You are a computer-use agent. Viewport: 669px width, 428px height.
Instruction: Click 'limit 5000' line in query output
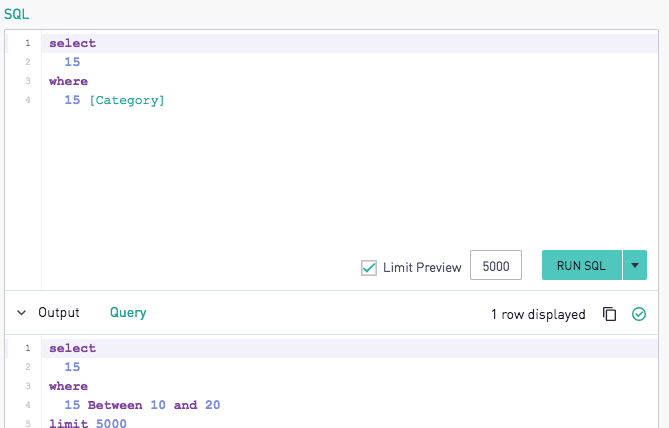[x=88, y=423]
